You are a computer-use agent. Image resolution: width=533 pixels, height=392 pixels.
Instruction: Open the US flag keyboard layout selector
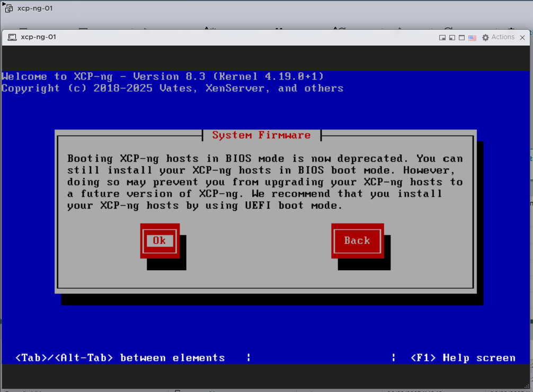(472, 38)
